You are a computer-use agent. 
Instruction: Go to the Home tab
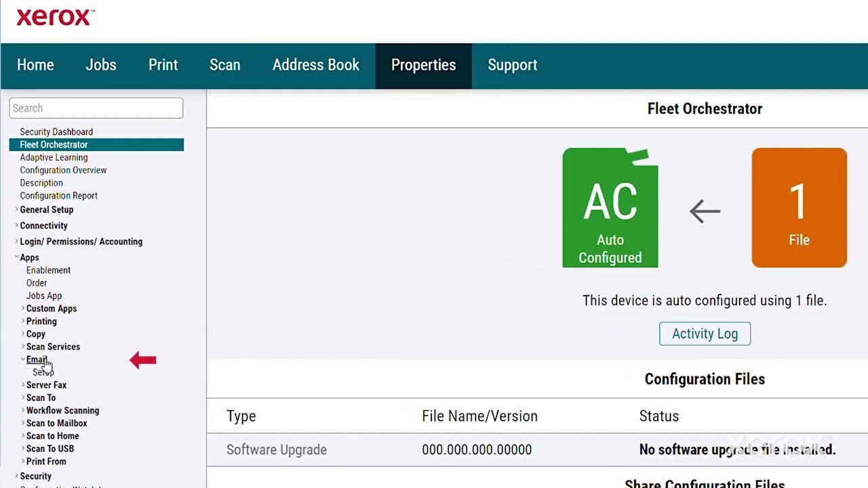click(x=35, y=65)
